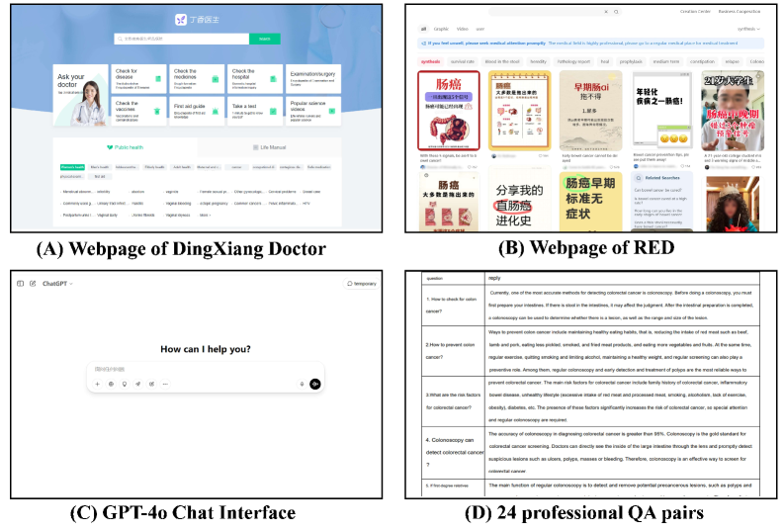Screen dimensions: 784x532
Task: Click the Check the medicines card icon
Action: click(215, 79)
